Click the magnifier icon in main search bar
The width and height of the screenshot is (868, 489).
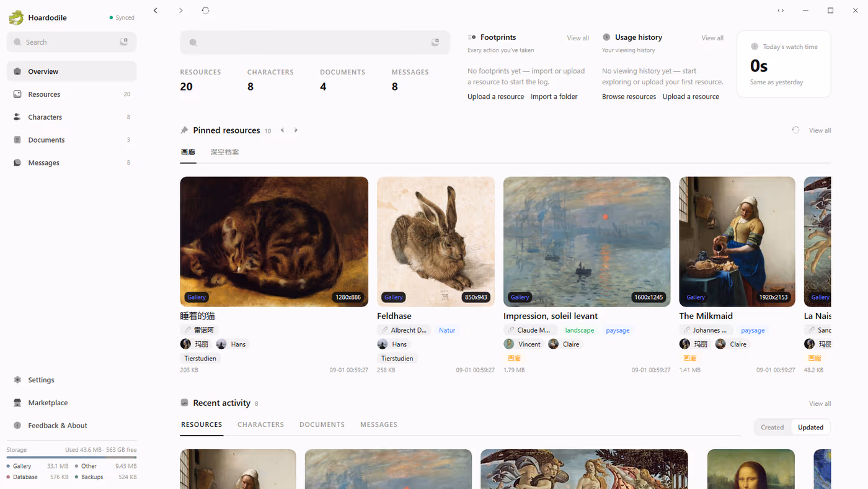click(193, 42)
